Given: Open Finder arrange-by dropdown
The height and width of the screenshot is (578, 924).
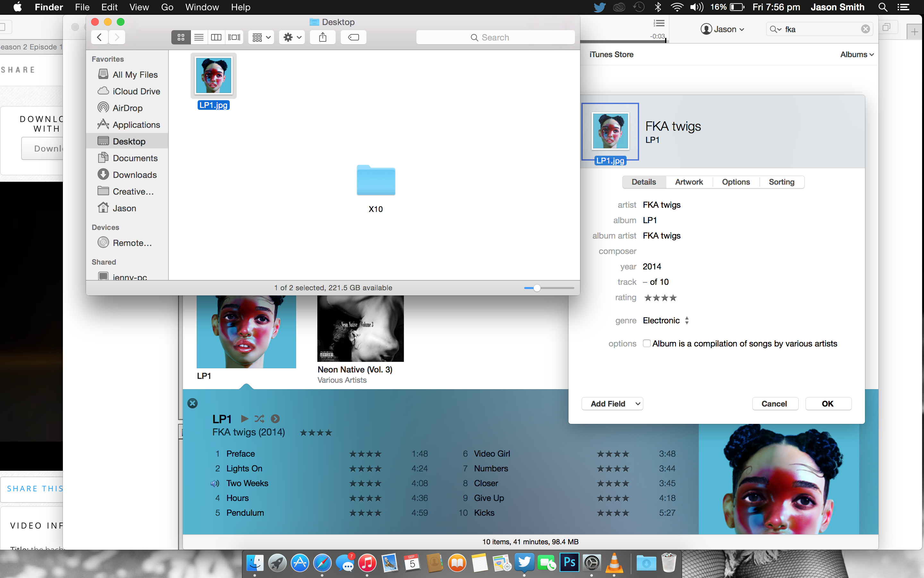Looking at the screenshot, I should [261, 37].
